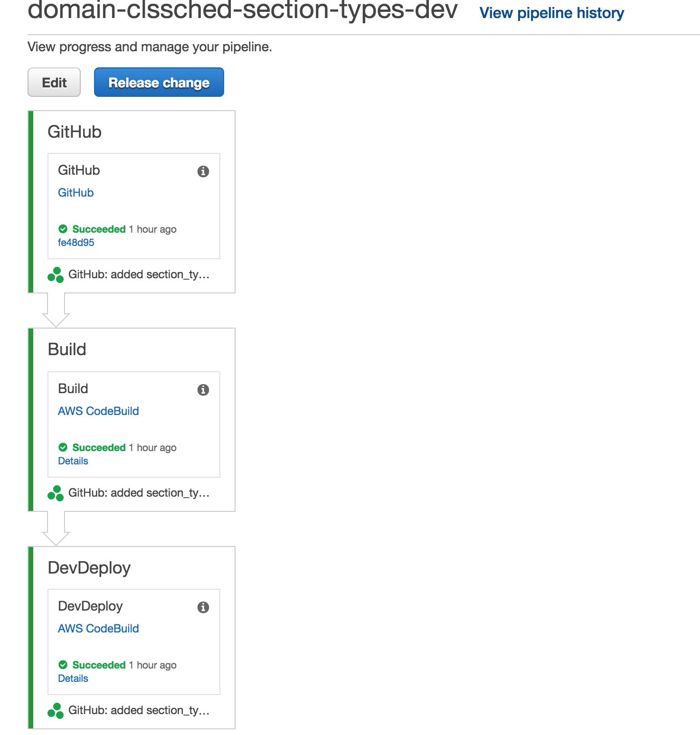Click the Build stage title
Image resolution: width=700 pixels, height=735 pixels.
tap(67, 349)
